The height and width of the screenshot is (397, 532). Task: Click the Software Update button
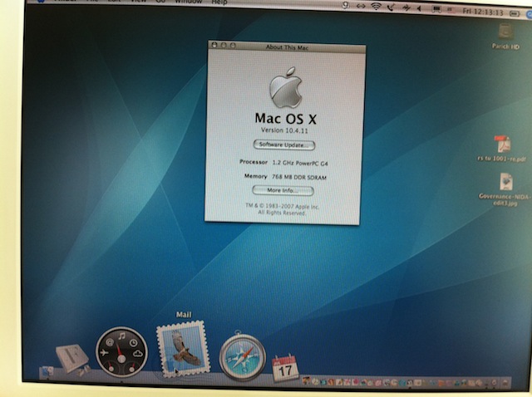[284, 145]
